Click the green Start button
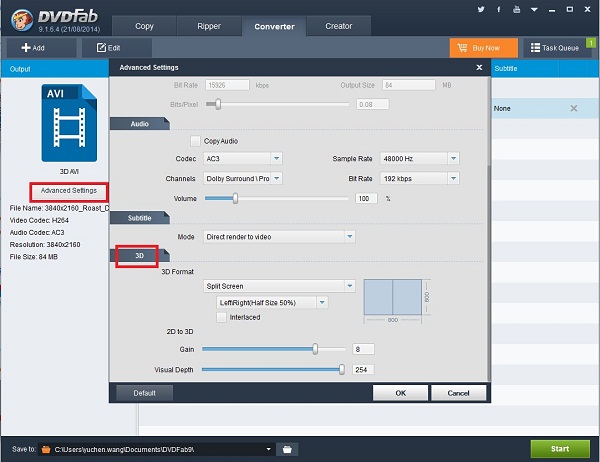Viewport: 600px width, 462px height. (560, 449)
